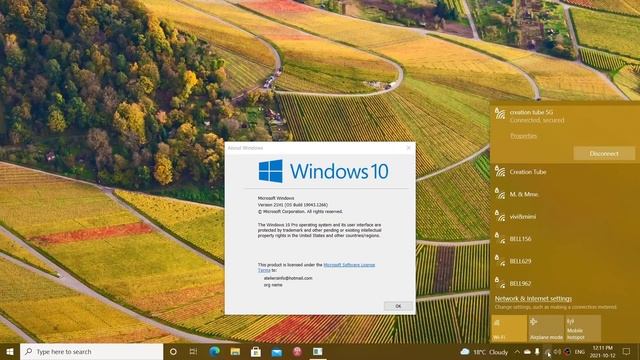Click the round red tray icon beside ENG

567,352
